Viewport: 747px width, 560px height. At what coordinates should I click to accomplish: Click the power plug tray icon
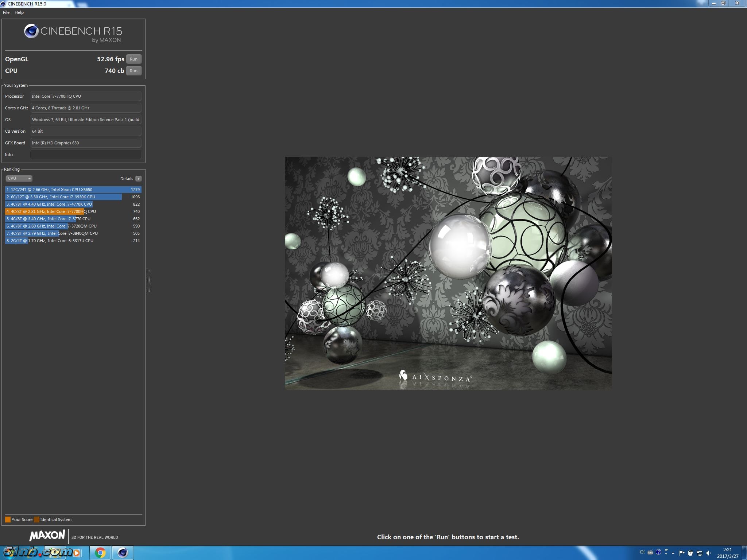(690, 553)
